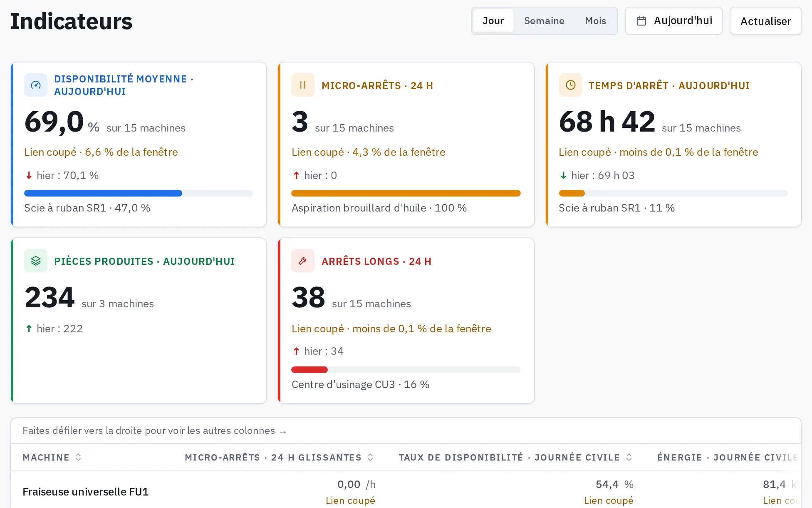
Task: Switch to the Jour view
Action: (x=493, y=21)
